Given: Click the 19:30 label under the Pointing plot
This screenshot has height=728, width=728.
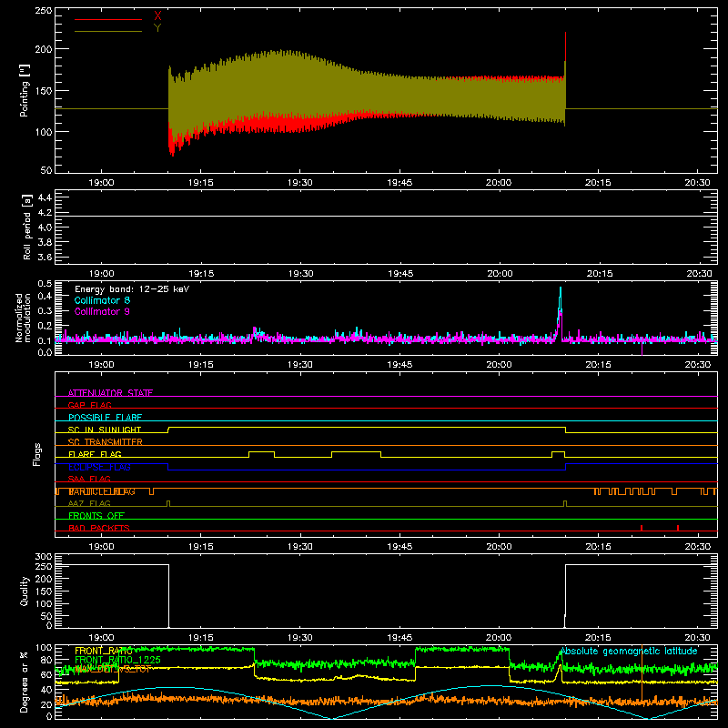Looking at the screenshot, I should tap(300, 183).
